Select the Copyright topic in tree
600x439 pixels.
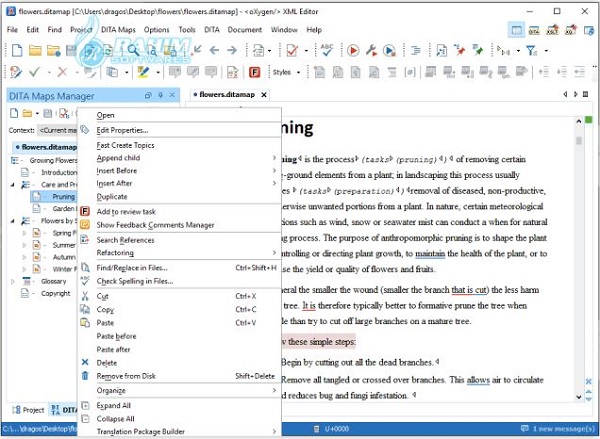(x=55, y=294)
